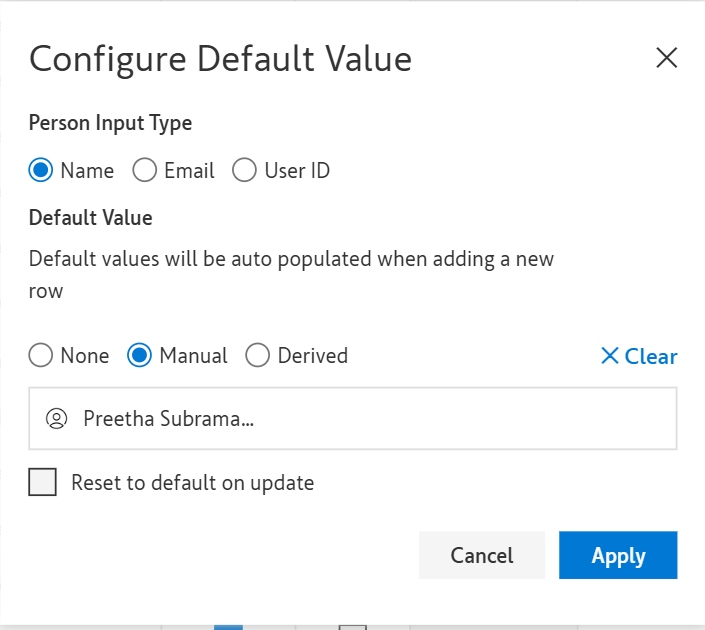This screenshot has height=630, width=705.
Task: Select the Name person input type
Action: 41,171
